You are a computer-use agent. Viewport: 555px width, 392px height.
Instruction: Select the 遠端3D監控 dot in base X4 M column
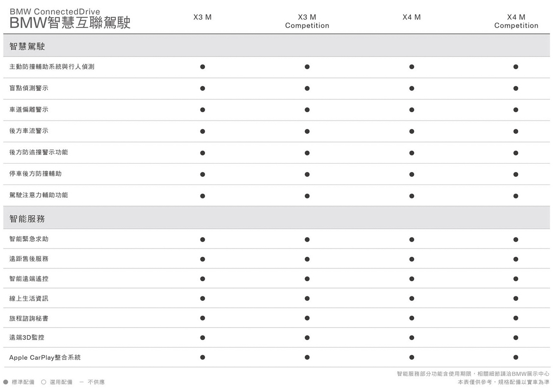(x=412, y=338)
